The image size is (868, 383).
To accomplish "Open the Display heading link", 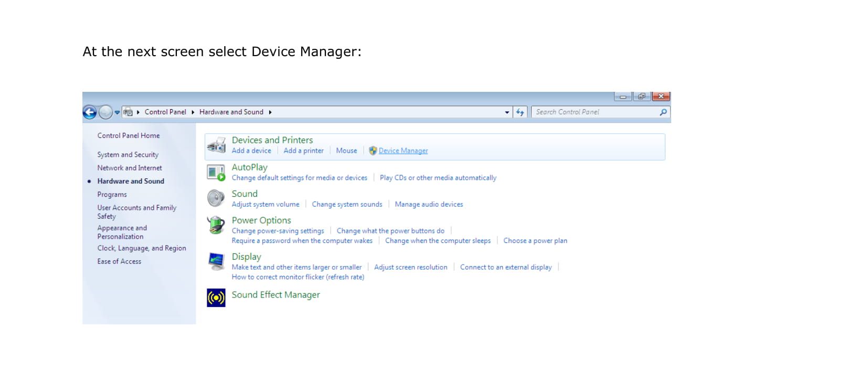I will pyautogui.click(x=247, y=257).
